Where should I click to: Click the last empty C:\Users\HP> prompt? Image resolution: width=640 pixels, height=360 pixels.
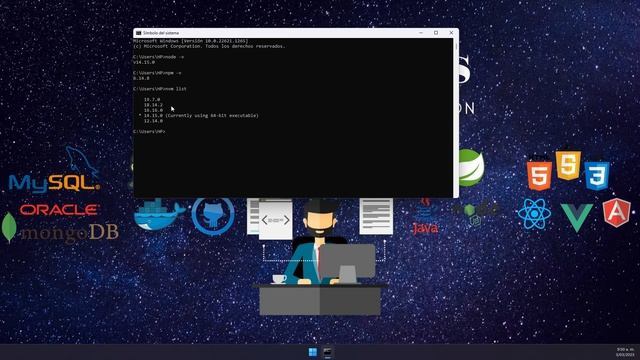tap(149, 132)
